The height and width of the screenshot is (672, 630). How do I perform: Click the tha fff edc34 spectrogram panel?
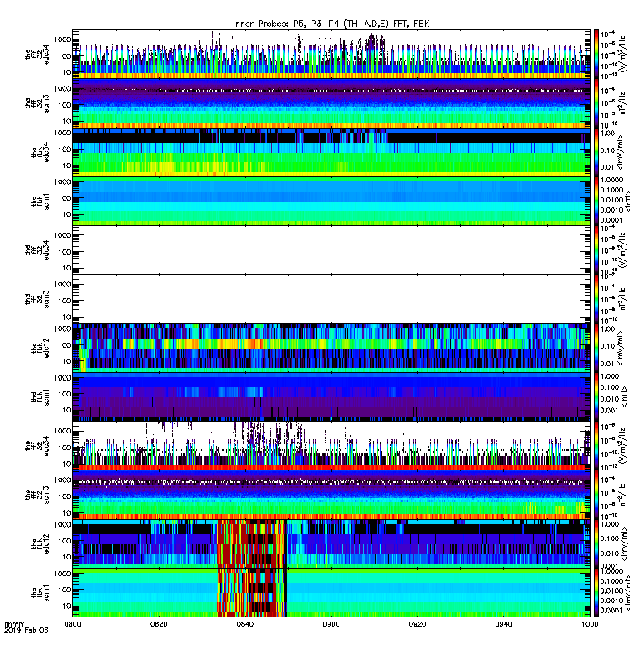coord(331,55)
